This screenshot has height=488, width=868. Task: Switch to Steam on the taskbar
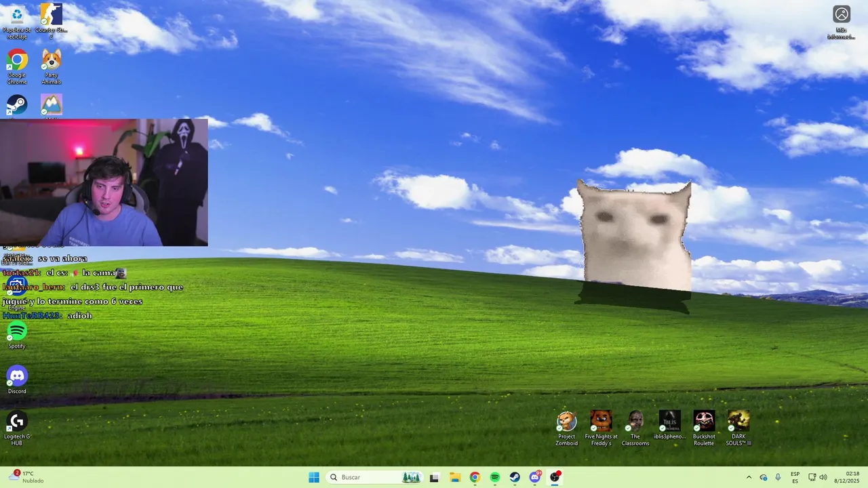tap(515, 477)
